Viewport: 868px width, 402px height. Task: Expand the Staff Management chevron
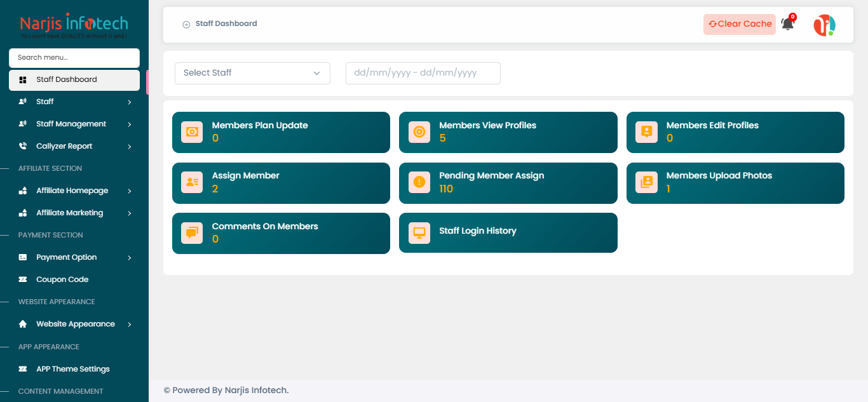pyautogui.click(x=129, y=124)
